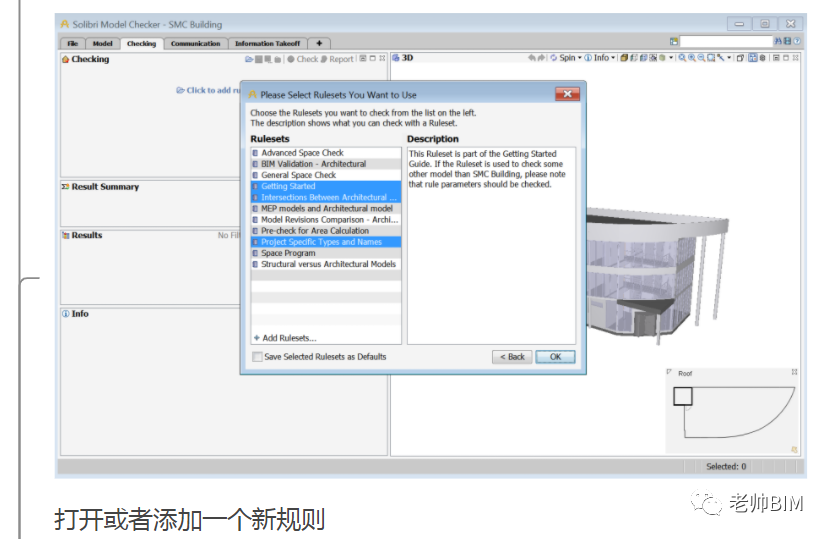Select Intersections Between Architectural ruleset
This screenshot has height=539, width=830.
click(x=326, y=197)
